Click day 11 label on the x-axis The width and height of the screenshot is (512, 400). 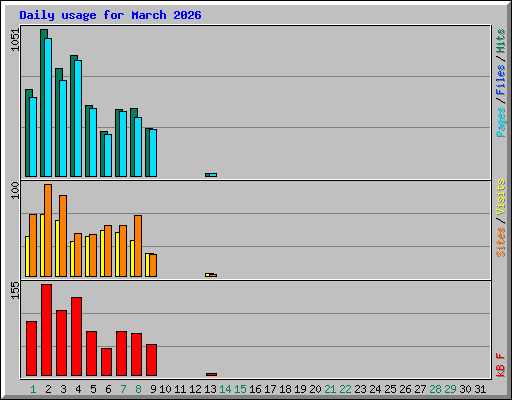coord(180,389)
